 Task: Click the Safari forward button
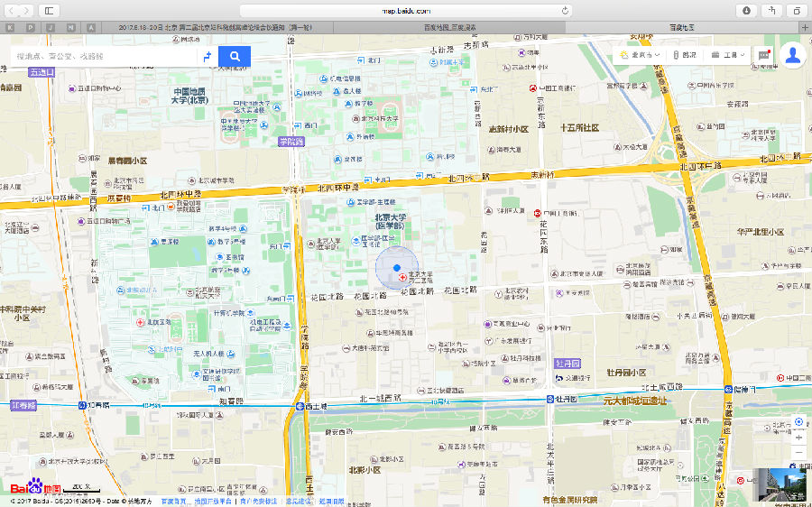pyautogui.click(x=26, y=10)
